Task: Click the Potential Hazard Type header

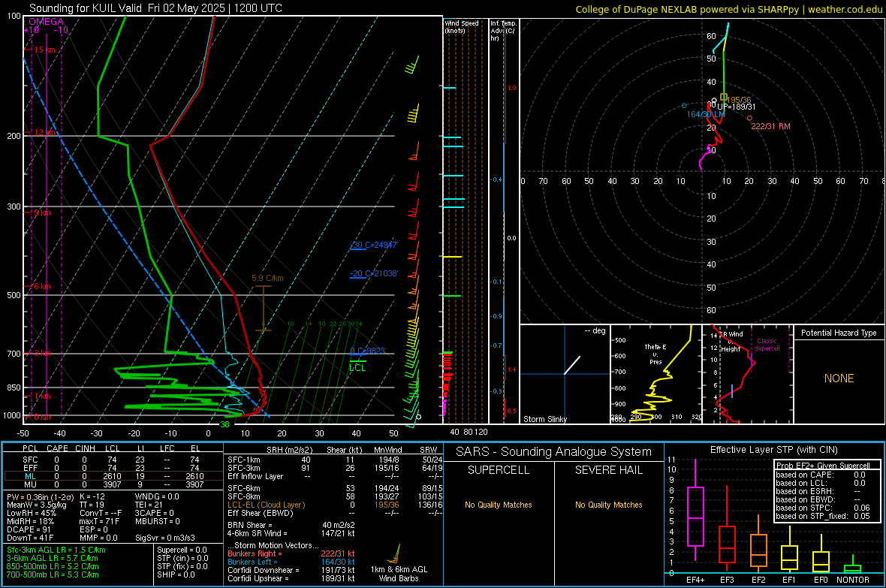Action: click(839, 333)
